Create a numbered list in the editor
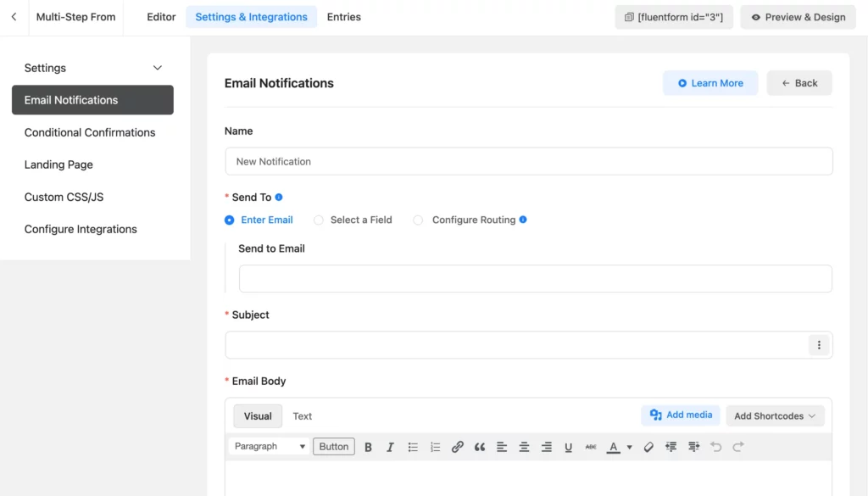 coord(435,446)
